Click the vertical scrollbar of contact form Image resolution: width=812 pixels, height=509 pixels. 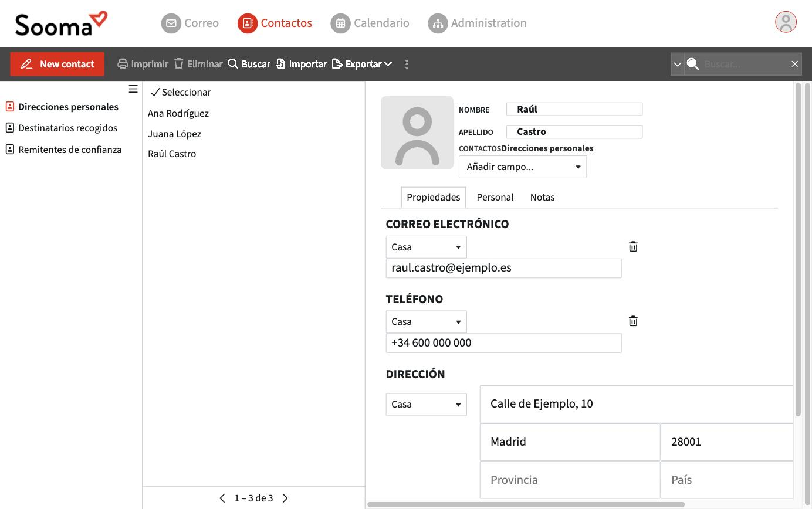click(x=798, y=249)
